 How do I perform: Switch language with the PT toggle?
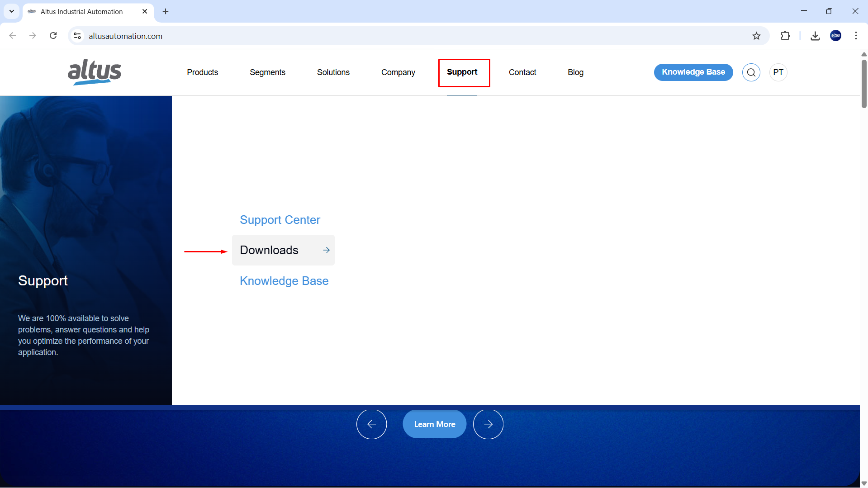point(778,72)
